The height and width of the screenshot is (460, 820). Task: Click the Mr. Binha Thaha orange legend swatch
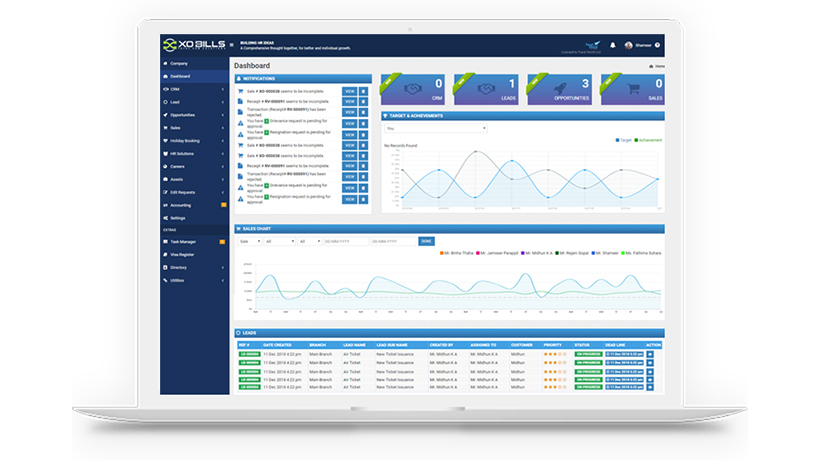pyautogui.click(x=442, y=253)
